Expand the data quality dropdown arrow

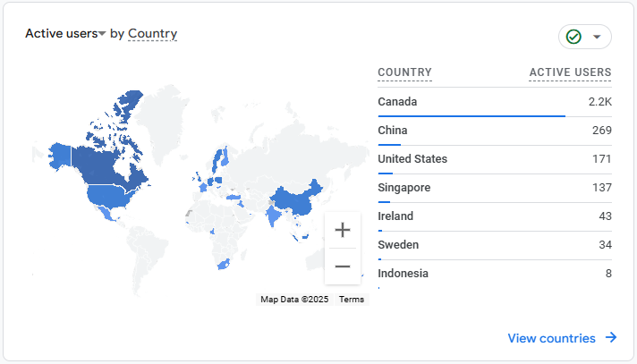[597, 37]
